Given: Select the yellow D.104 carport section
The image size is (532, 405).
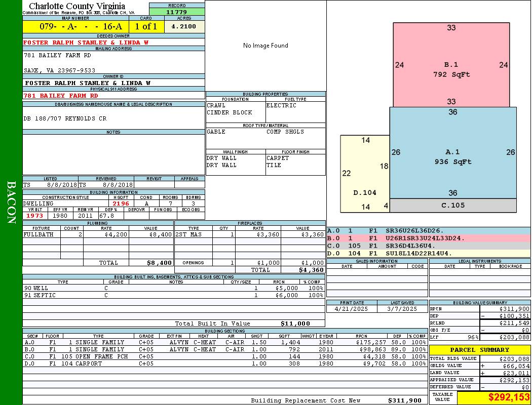Looking at the screenshot, I should coord(365,174).
